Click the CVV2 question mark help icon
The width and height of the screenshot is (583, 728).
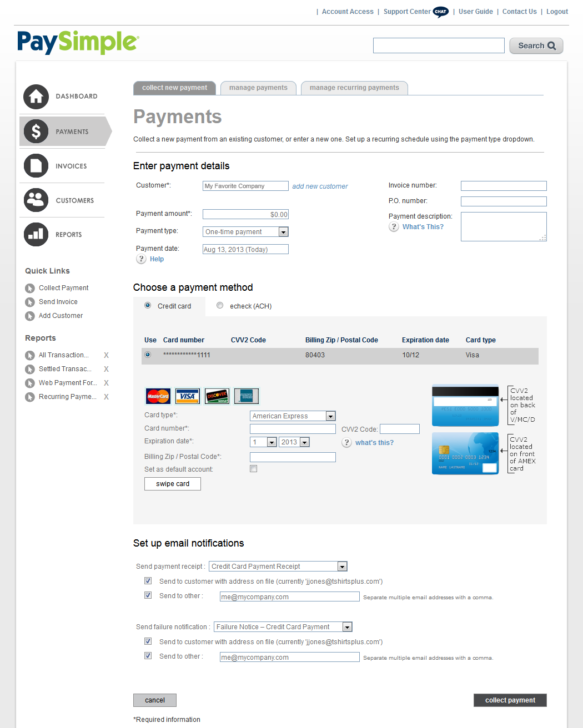pyautogui.click(x=346, y=442)
